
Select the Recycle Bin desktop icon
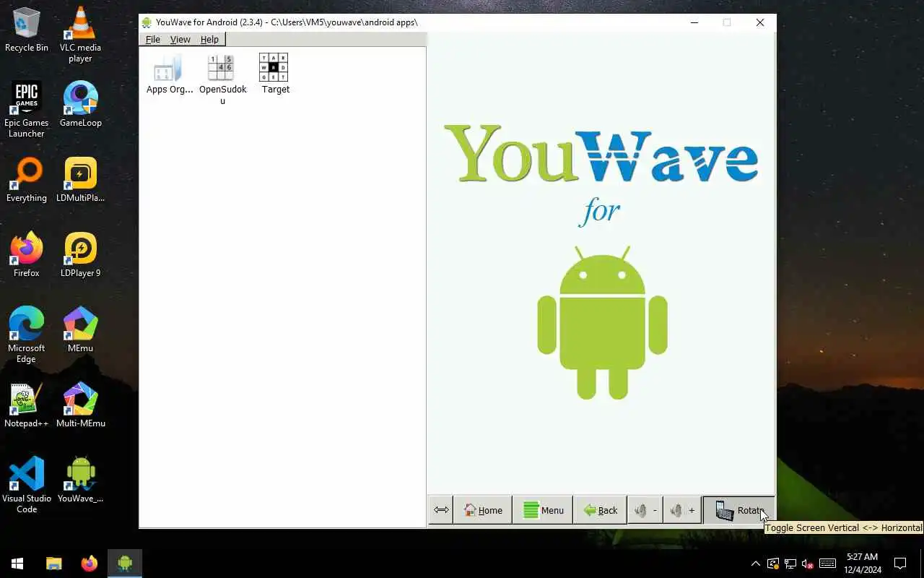tap(27, 30)
